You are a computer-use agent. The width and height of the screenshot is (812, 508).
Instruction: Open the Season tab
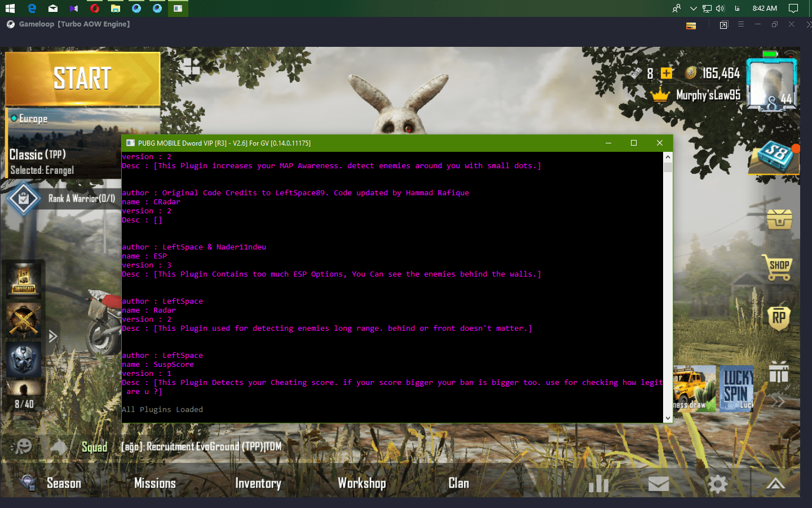pyautogui.click(x=63, y=483)
